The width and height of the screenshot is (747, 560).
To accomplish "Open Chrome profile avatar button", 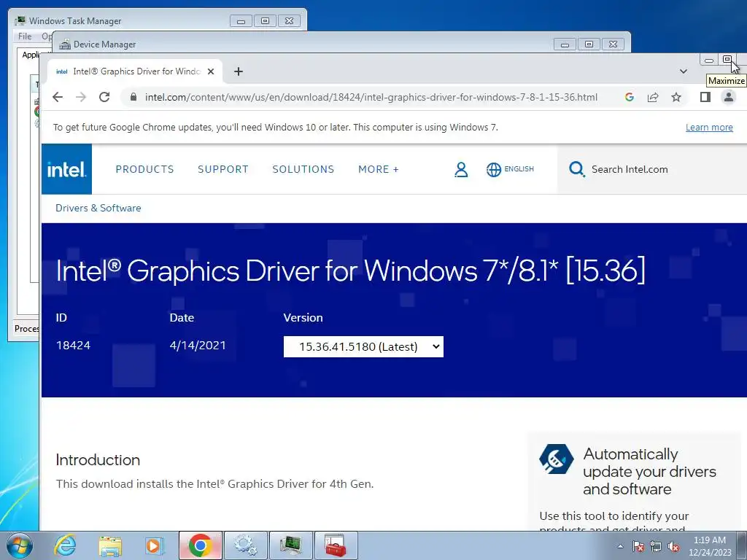I will (729, 97).
